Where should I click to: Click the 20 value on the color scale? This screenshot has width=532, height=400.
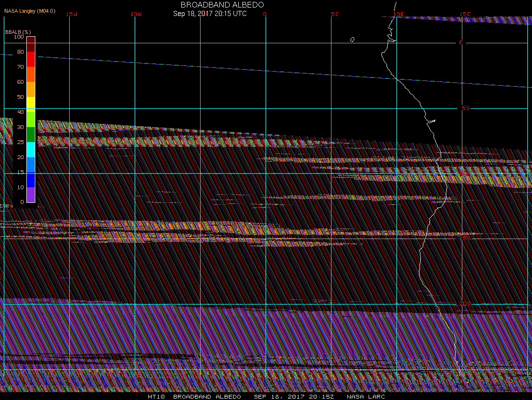(20, 157)
